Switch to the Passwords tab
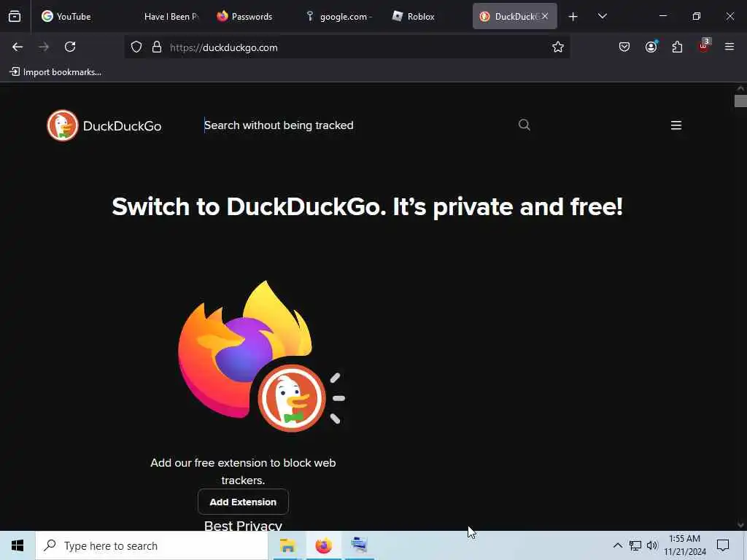This screenshot has height=560, width=747. 251,16
